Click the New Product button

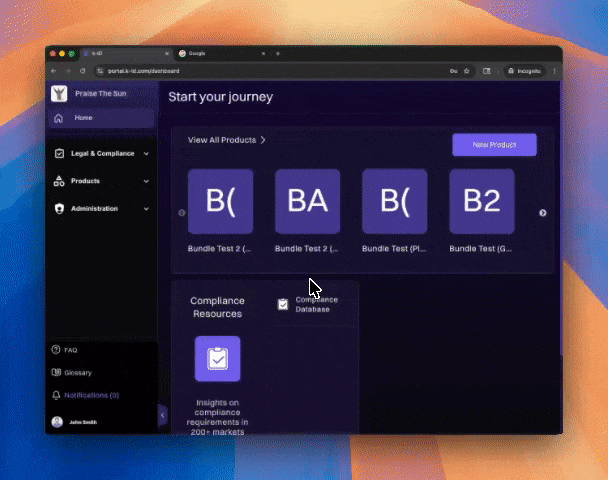(494, 145)
